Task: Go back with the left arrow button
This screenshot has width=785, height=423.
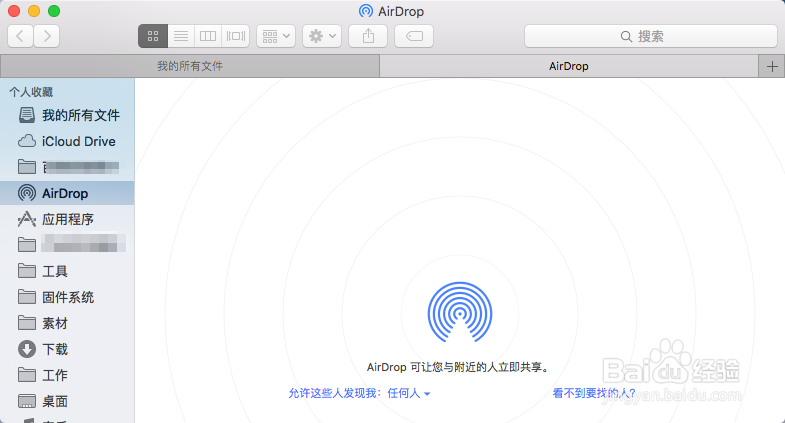Action: tap(21, 36)
